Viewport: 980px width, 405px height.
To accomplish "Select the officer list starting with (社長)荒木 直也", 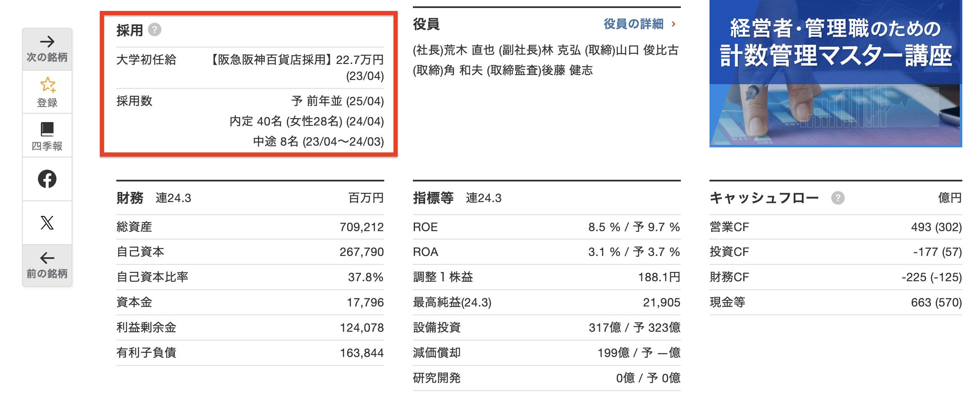I will pyautogui.click(x=546, y=60).
